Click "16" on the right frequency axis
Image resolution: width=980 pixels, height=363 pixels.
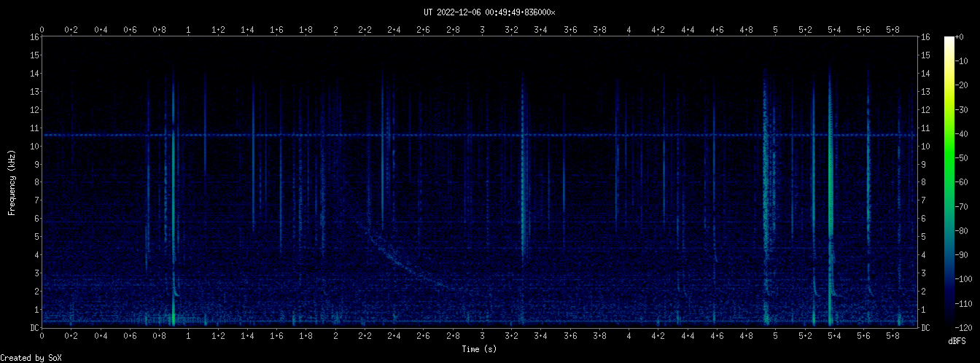pos(926,37)
